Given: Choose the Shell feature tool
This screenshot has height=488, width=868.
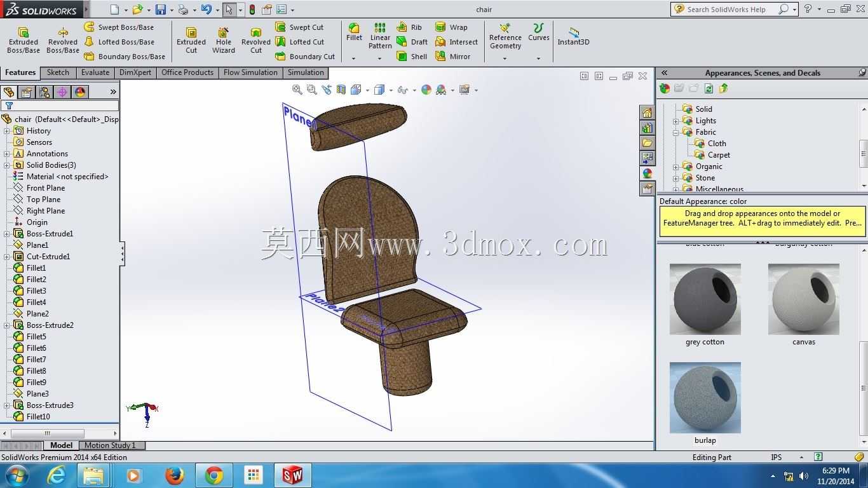Looking at the screenshot, I should 412,57.
